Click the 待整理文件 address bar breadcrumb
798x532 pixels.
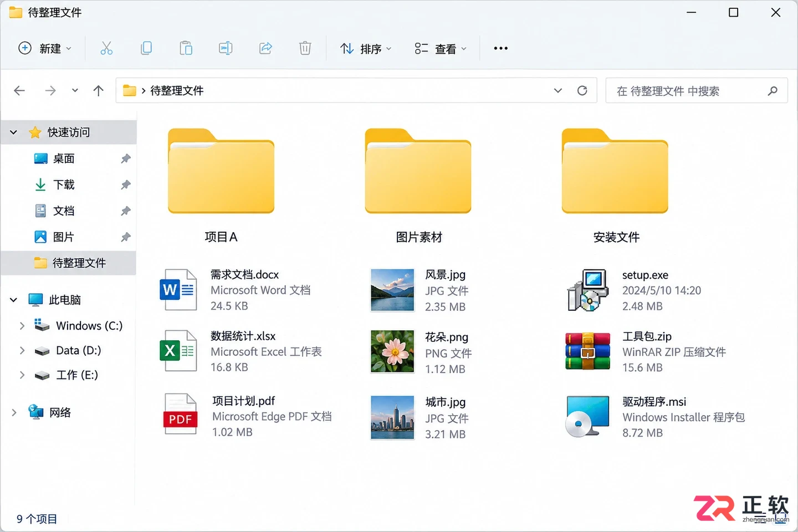point(177,90)
